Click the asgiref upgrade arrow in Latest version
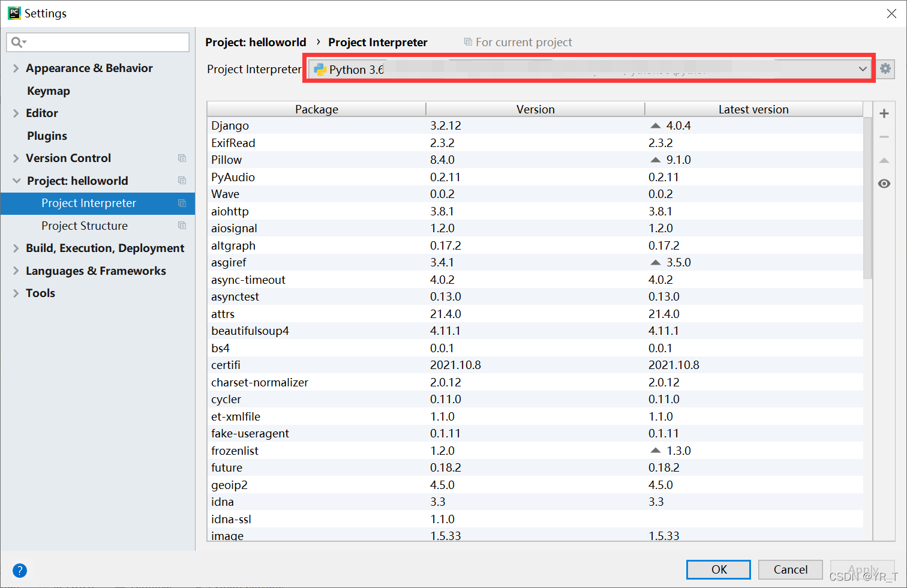This screenshot has width=907, height=588. [656, 262]
